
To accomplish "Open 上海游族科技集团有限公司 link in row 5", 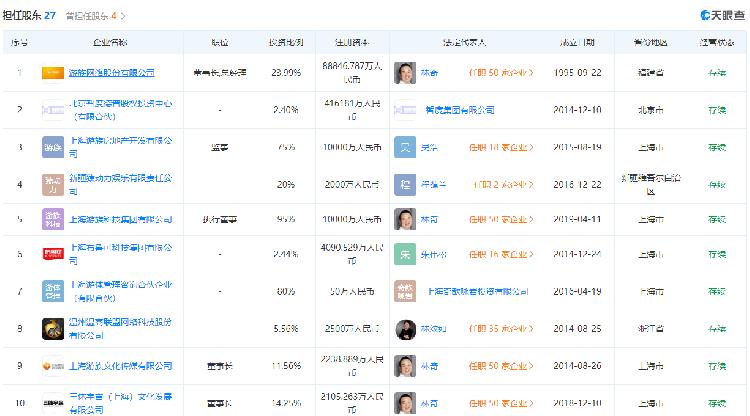I will pos(121,219).
